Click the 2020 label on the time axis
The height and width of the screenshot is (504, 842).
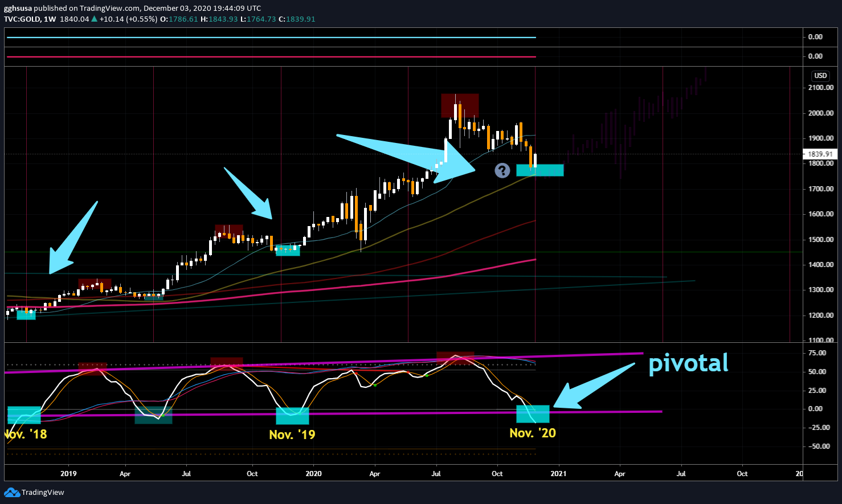click(313, 474)
